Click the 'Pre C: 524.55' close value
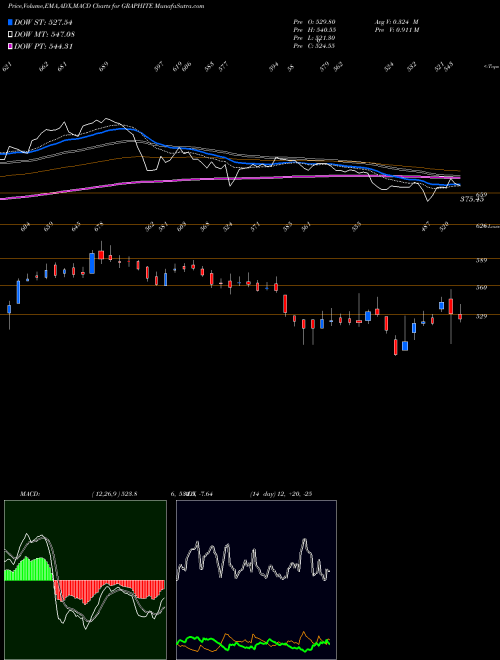Viewport: 500px width, 660px height. click(x=314, y=46)
